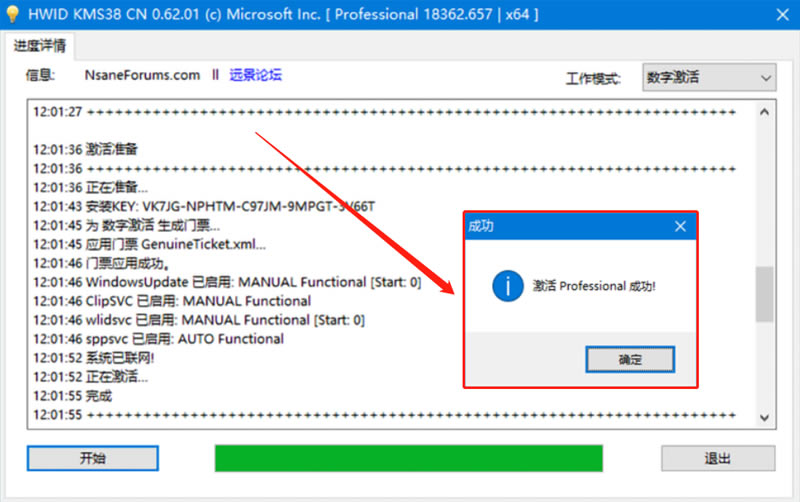Click the 退出 exit button

pyautogui.click(x=718, y=458)
